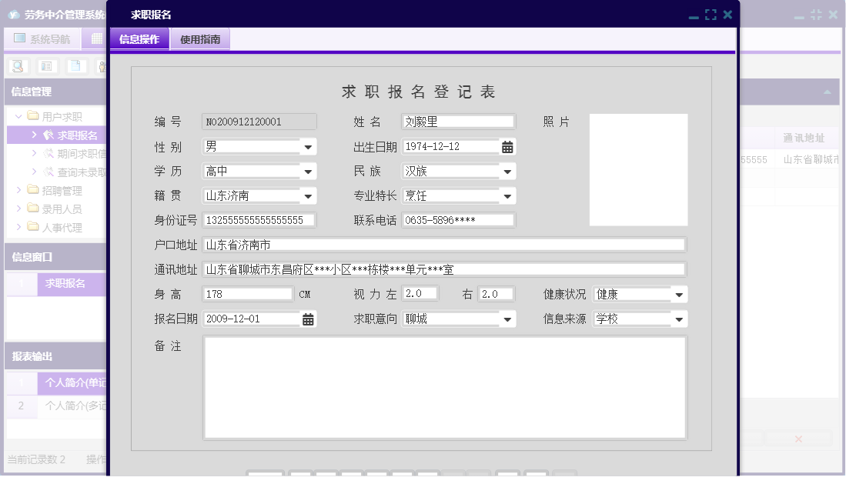
Task: Open the 学历 education dropdown
Action: [x=309, y=171]
